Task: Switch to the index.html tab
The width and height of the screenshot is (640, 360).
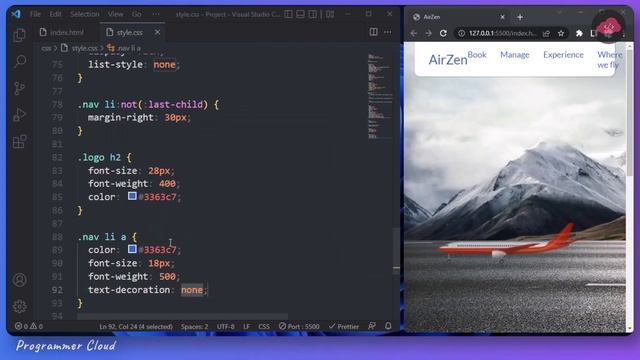Action: pyautogui.click(x=62, y=32)
